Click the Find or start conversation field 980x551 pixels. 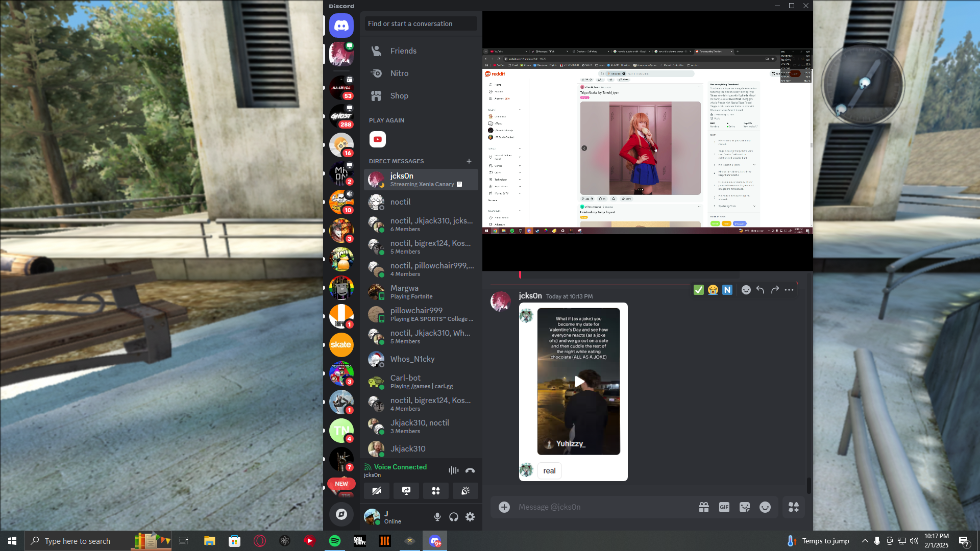tap(421, 23)
